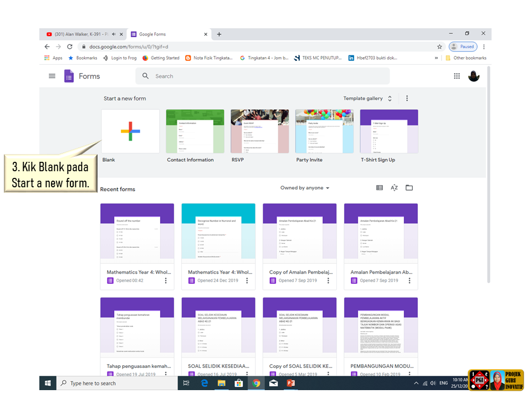Image resolution: width=532 pixels, height=399 pixels.
Task: Open Task View on the taskbar
Action: coord(186,383)
